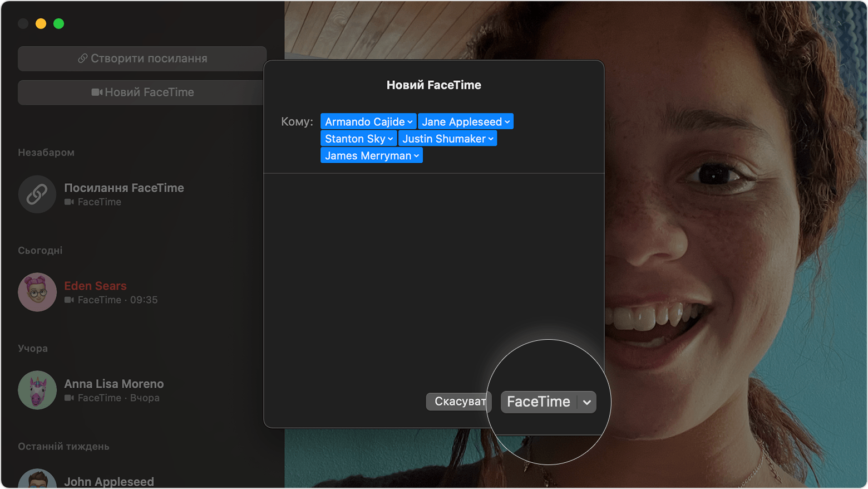Click Створити посилання button
Image resolution: width=868 pixels, height=489 pixels.
(142, 58)
